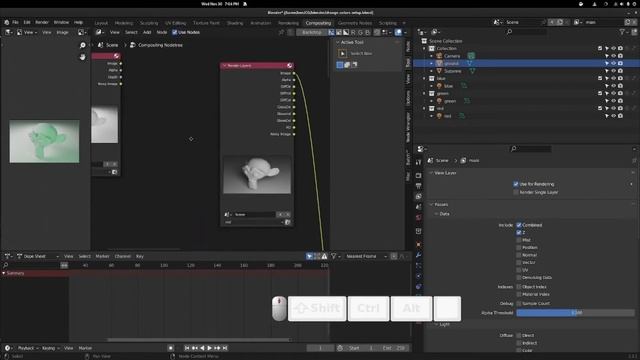The image size is (640, 360).
Task: Click the pin icon in node editor header
Action: pos(281,32)
